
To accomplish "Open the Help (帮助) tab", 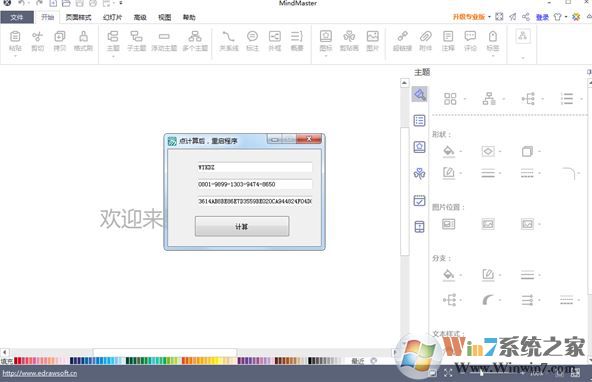I will pyautogui.click(x=189, y=17).
